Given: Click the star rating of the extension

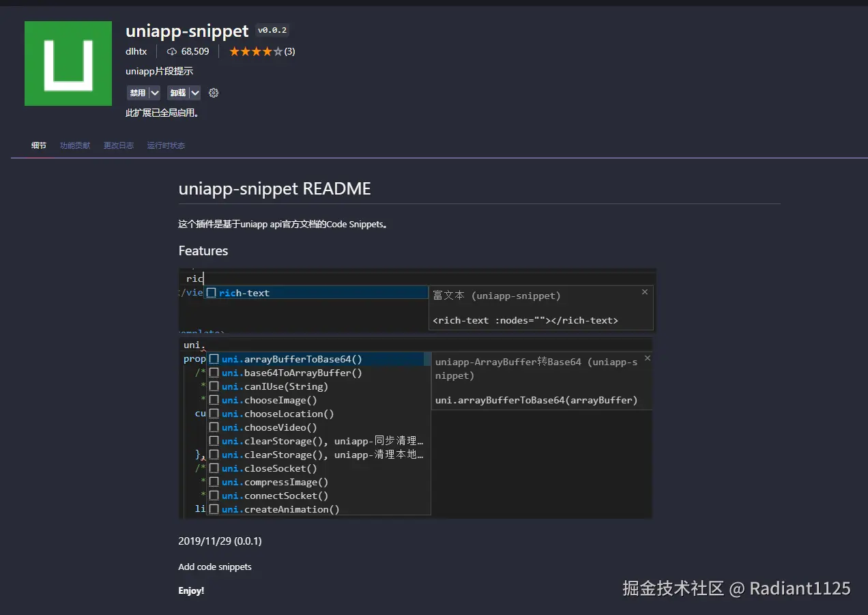Looking at the screenshot, I should (255, 52).
